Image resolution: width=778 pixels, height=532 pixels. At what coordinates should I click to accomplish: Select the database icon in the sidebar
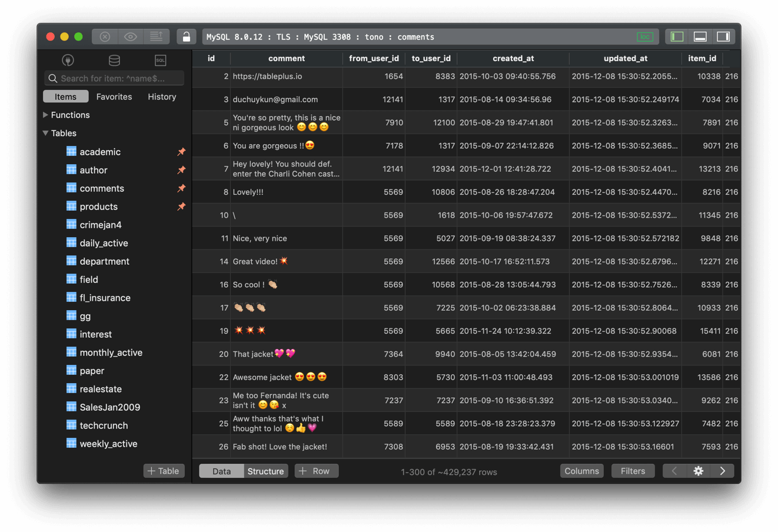(x=114, y=60)
